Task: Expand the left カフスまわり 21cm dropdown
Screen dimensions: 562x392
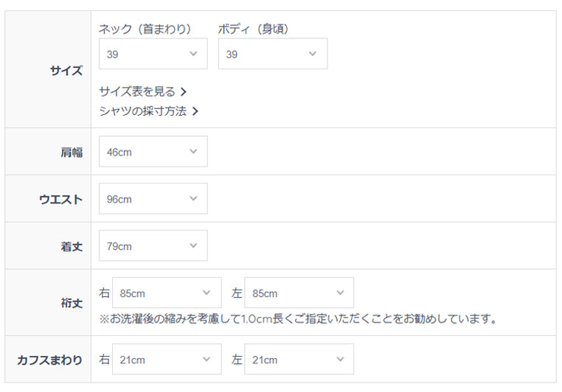Action: pos(299,360)
